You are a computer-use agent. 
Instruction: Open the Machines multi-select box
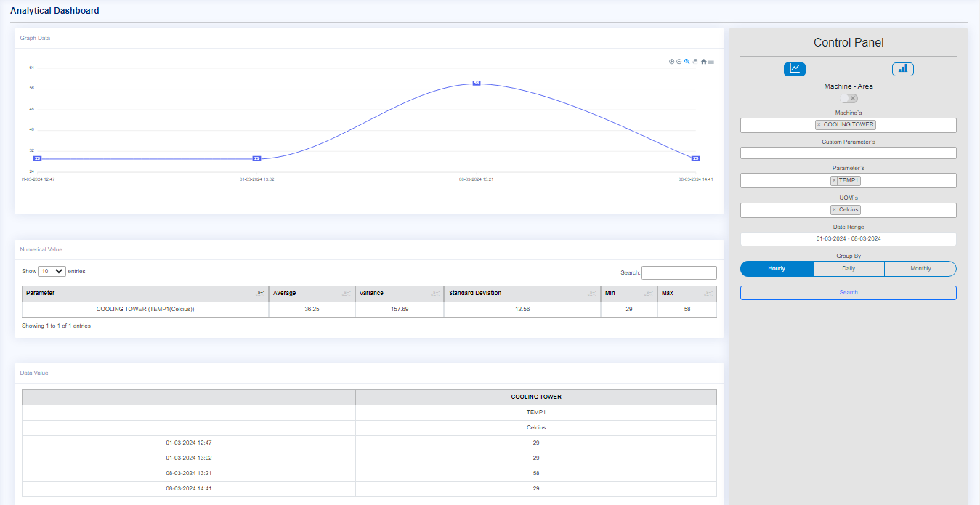point(848,125)
